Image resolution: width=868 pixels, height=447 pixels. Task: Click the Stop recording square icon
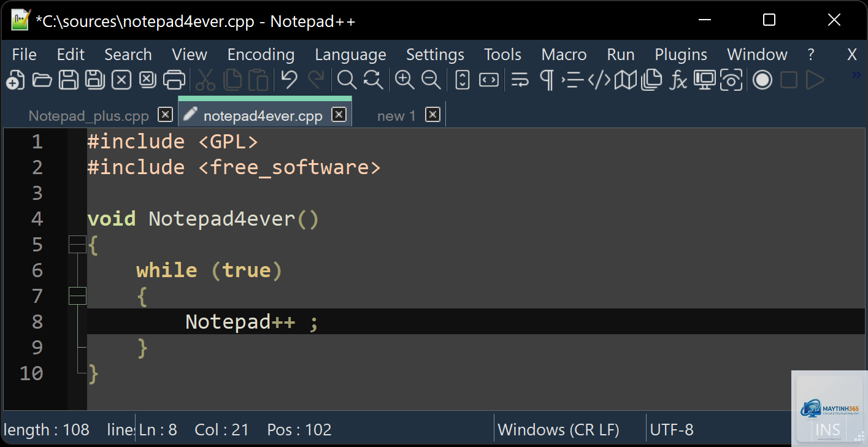pos(789,80)
